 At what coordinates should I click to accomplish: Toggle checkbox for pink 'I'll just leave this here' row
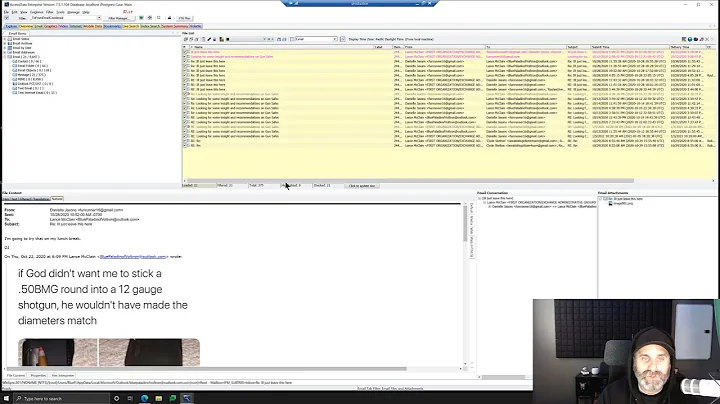tap(186, 52)
